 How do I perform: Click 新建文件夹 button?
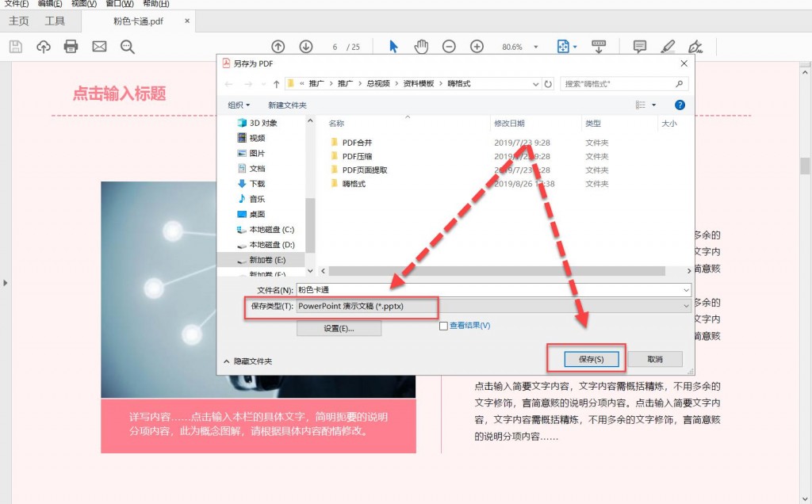(x=287, y=105)
